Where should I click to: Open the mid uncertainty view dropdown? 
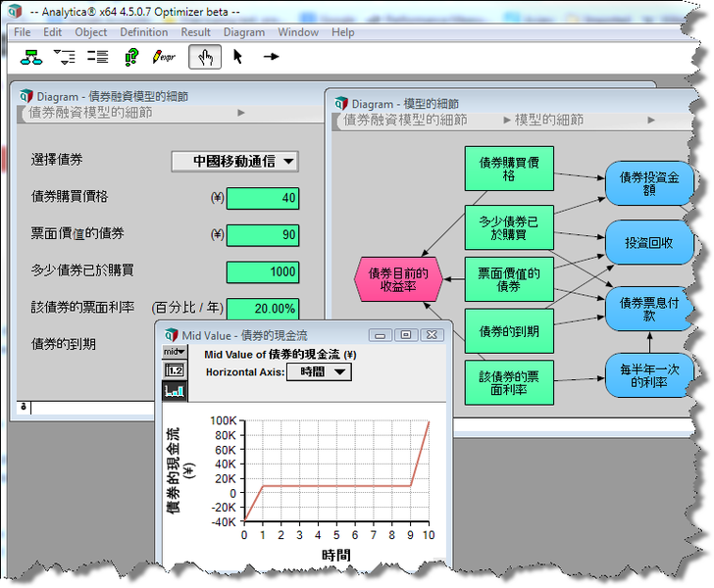pos(175,352)
